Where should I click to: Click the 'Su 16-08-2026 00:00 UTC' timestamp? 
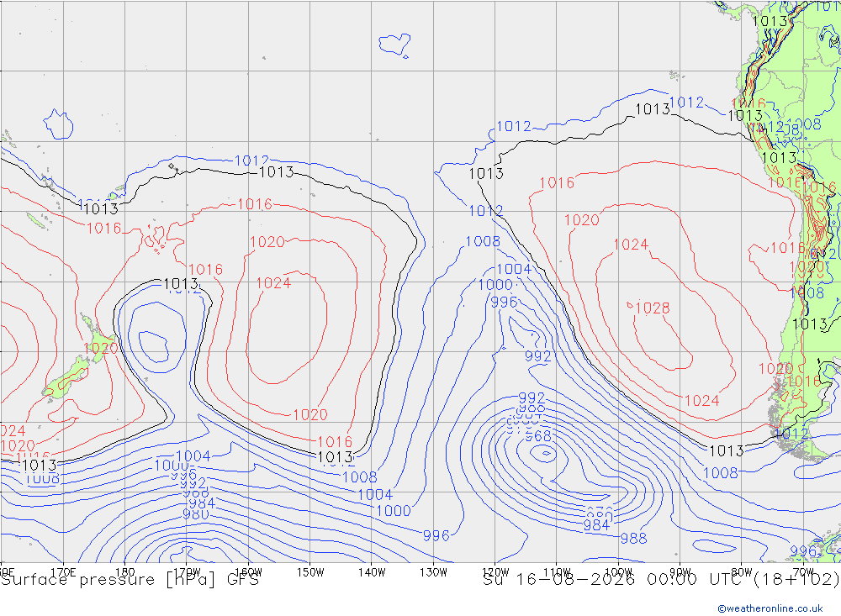click(x=616, y=580)
